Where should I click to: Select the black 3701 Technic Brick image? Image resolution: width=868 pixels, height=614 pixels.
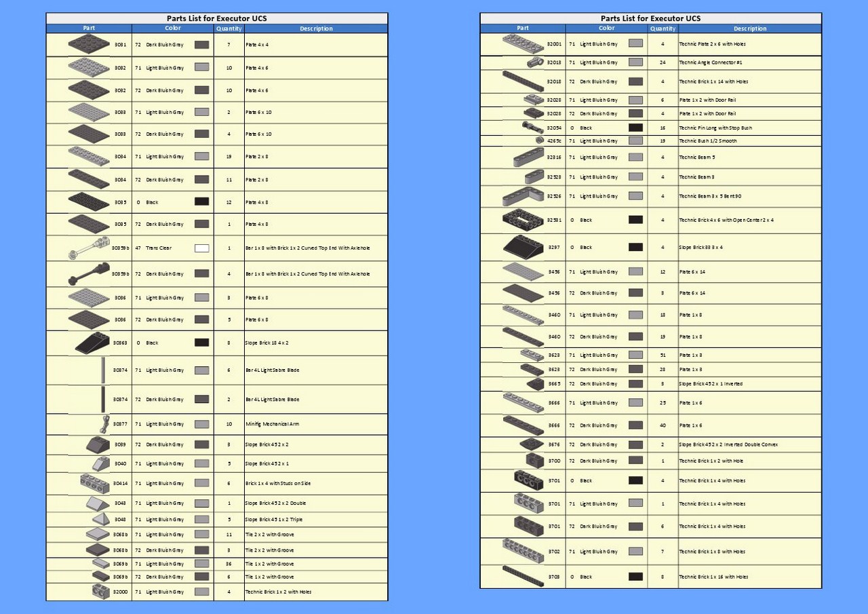pos(529,480)
